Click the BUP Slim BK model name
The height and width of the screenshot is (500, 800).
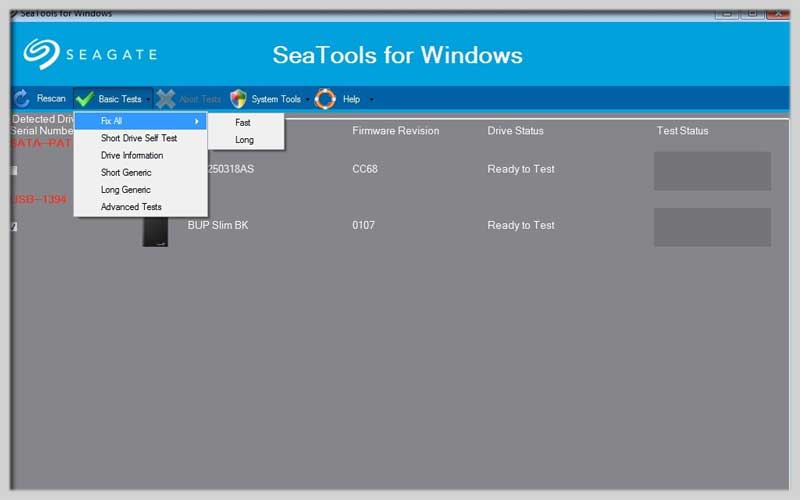[218, 225]
